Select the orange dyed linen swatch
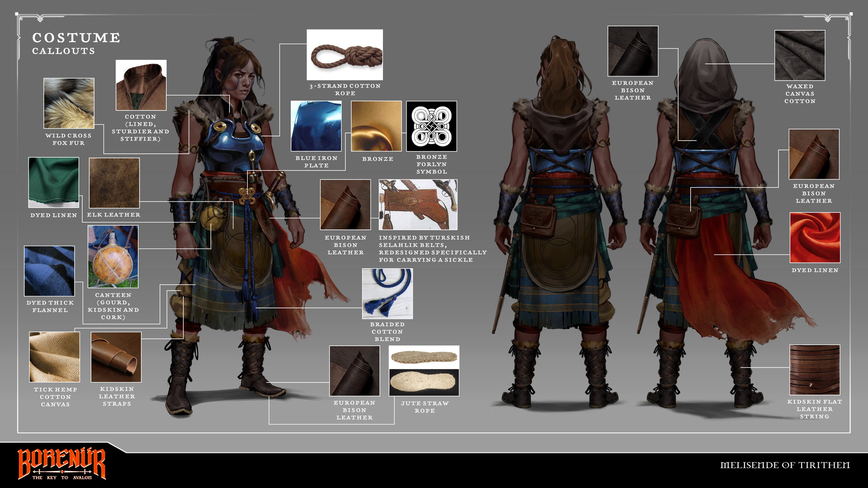868x488 pixels. [815, 237]
